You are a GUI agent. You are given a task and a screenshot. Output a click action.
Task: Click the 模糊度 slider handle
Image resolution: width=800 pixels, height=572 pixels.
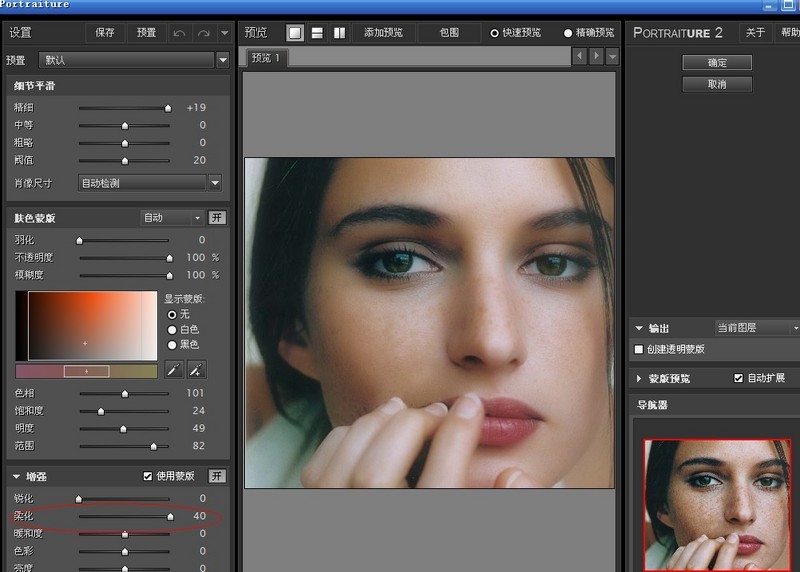pos(169,276)
